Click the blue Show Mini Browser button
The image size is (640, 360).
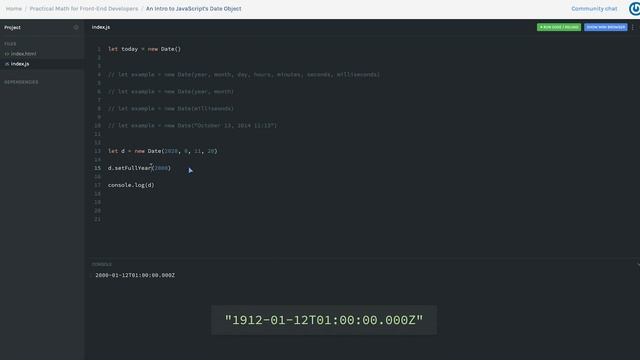coord(605,27)
